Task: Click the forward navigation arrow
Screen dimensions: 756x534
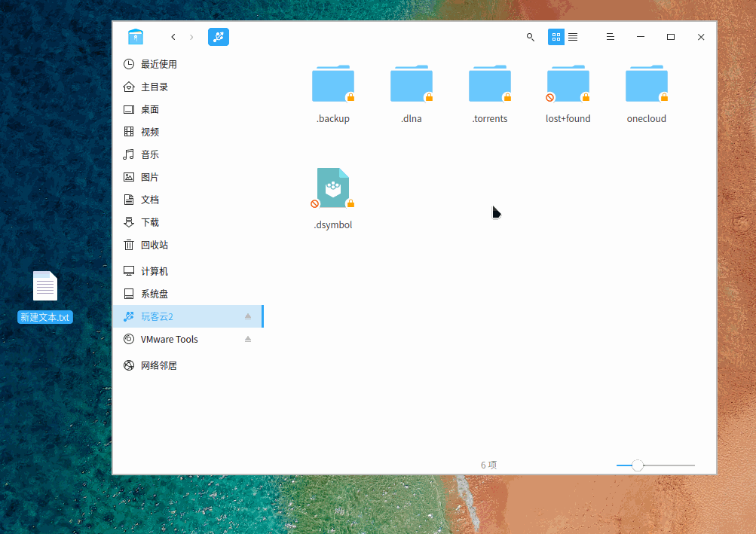Action: tap(191, 37)
